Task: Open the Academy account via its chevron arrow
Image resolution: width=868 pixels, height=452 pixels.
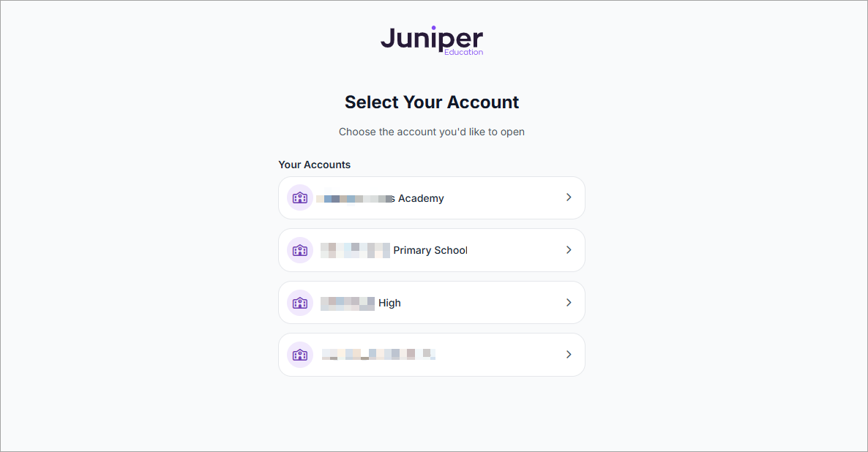Action: tap(569, 197)
